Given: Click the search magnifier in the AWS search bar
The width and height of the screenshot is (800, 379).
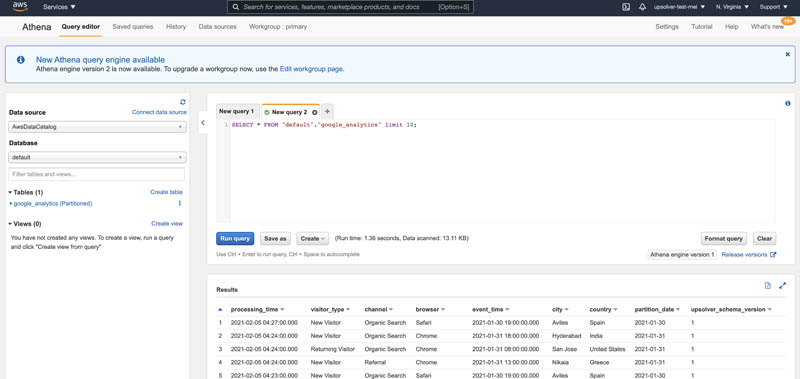Looking at the screenshot, I should pos(235,7).
